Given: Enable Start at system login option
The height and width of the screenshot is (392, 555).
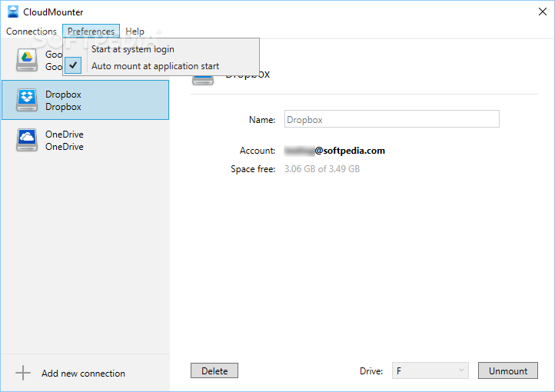Looking at the screenshot, I should coord(132,49).
